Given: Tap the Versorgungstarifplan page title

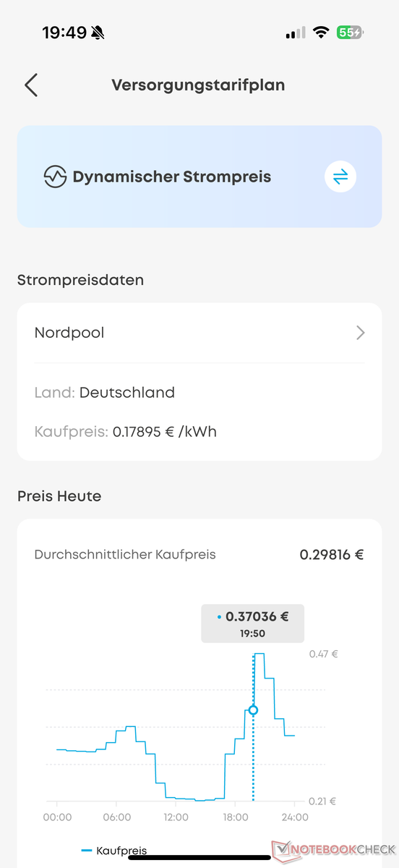Looking at the screenshot, I should coord(198,85).
